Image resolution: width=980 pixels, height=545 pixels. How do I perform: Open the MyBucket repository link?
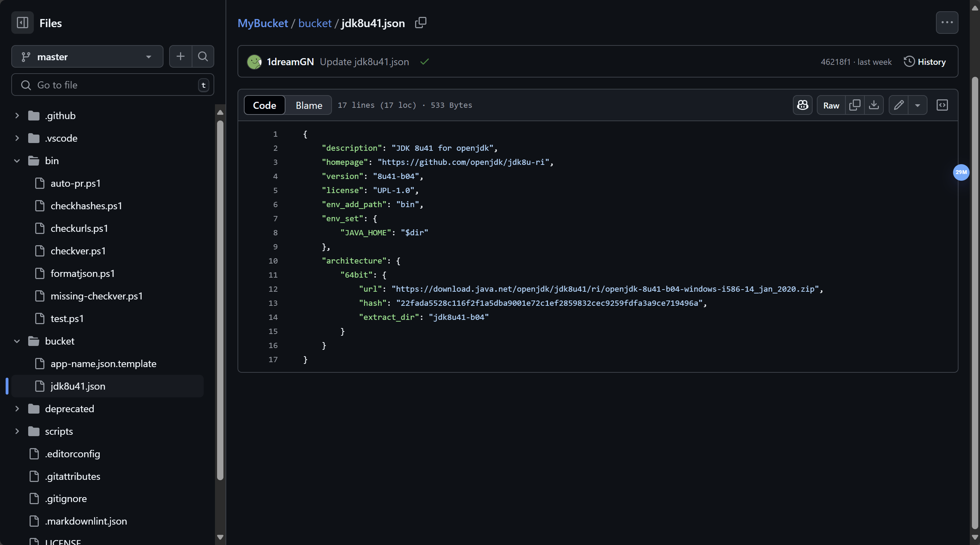pos(263,23)
